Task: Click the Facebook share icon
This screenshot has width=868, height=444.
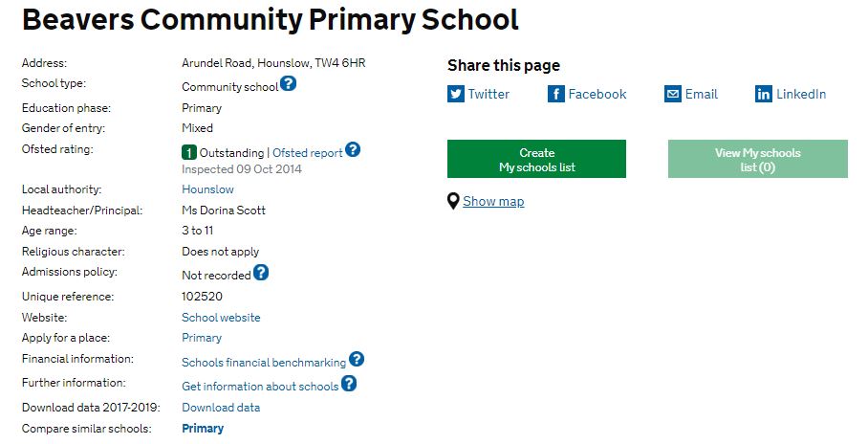Action: coord(555,94)
